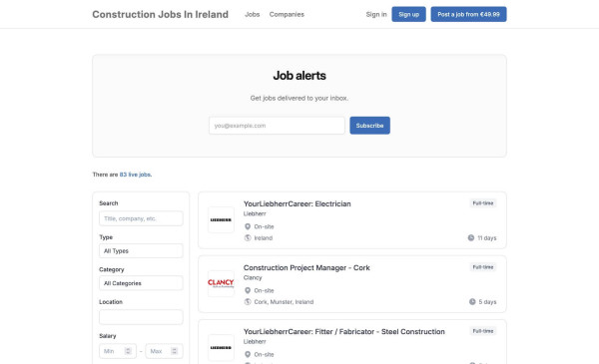Open the All Types dropdown
Screen dimensions: 599x364
click(x=141, y=251)
